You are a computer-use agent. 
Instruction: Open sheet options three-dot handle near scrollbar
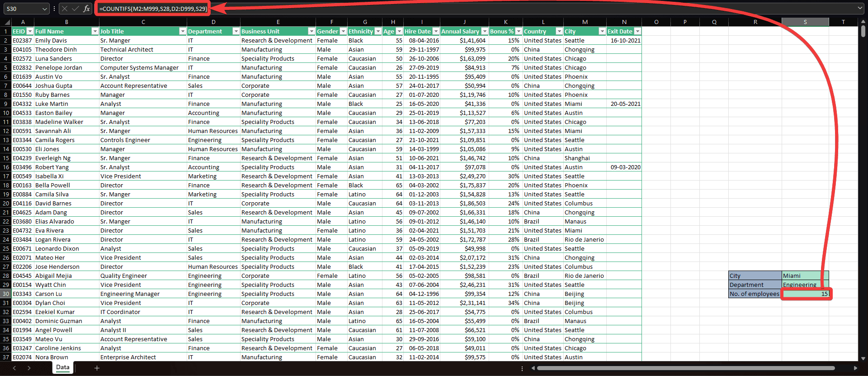click(522, 368)
